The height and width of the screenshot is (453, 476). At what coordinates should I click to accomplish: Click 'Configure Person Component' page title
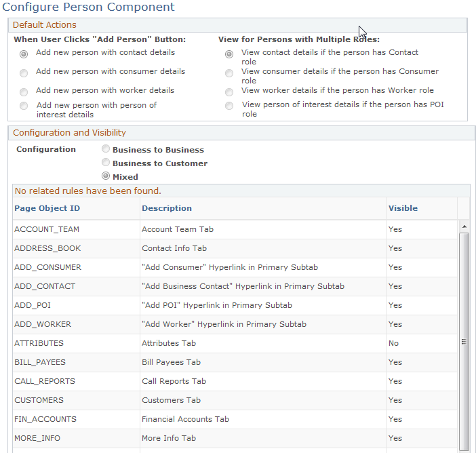[88, 7]
